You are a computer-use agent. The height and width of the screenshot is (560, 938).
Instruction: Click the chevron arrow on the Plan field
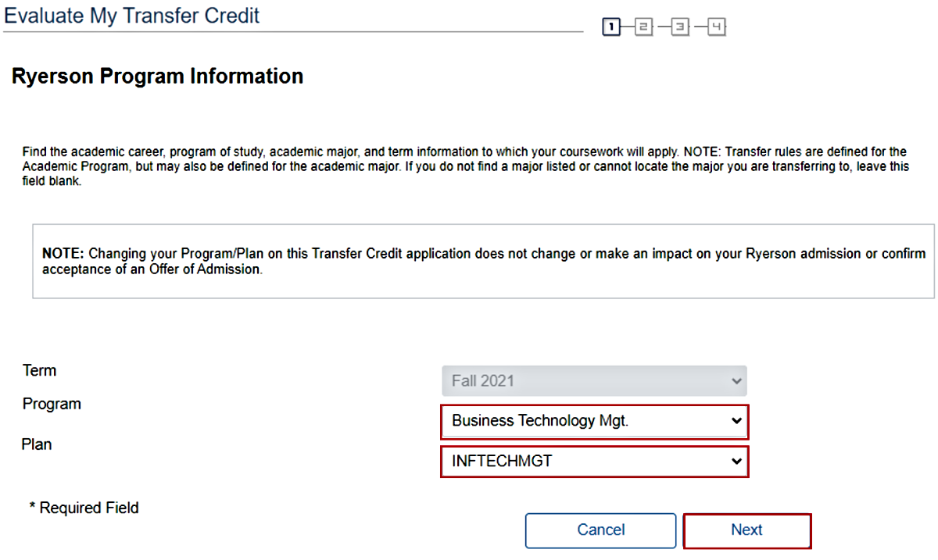coord(736,462)
